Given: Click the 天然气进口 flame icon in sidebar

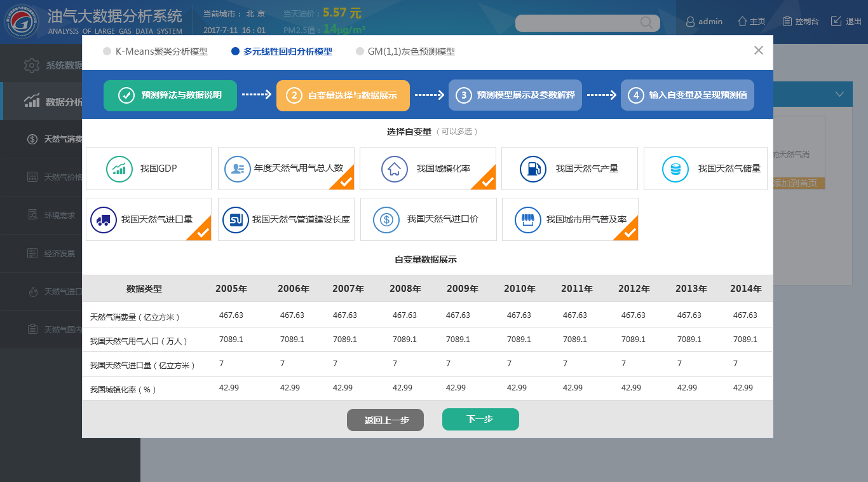Looking at the screenshot, I should click(32, 292).
